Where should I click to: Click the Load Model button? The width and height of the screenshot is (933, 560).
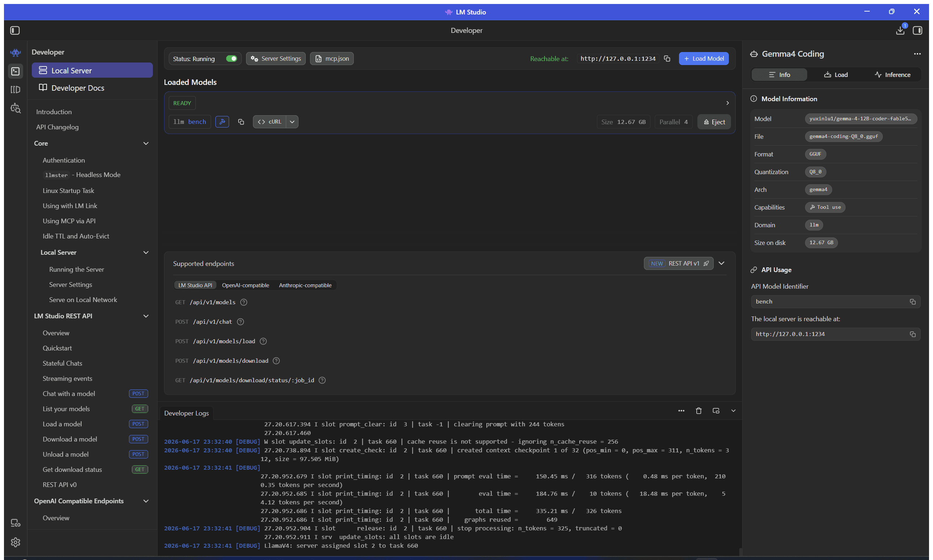(704, 59)
